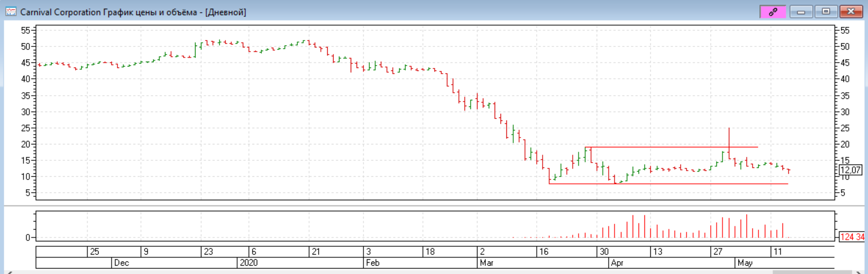Select the 2020 year label on time axis
Screen dimensions: 868x274
point(249,263)
